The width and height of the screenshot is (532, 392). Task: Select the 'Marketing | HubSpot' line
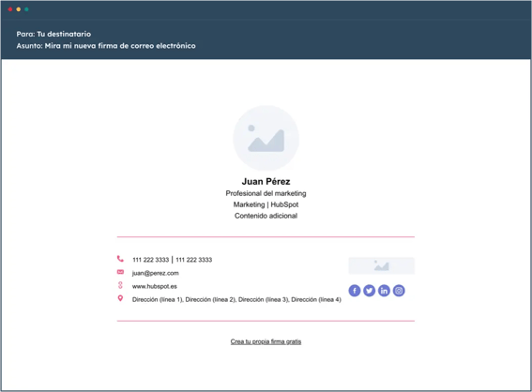266,204
